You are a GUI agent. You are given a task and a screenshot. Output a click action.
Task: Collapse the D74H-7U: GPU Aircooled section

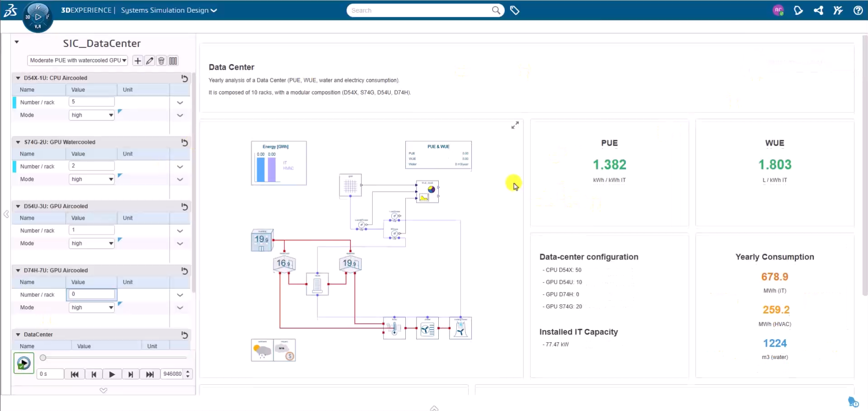18,270
